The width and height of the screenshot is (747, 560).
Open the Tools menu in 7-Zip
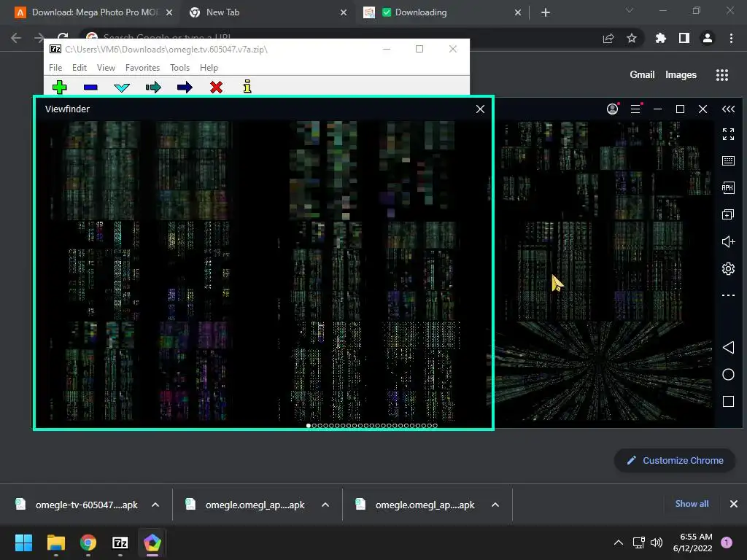[179, 68]
